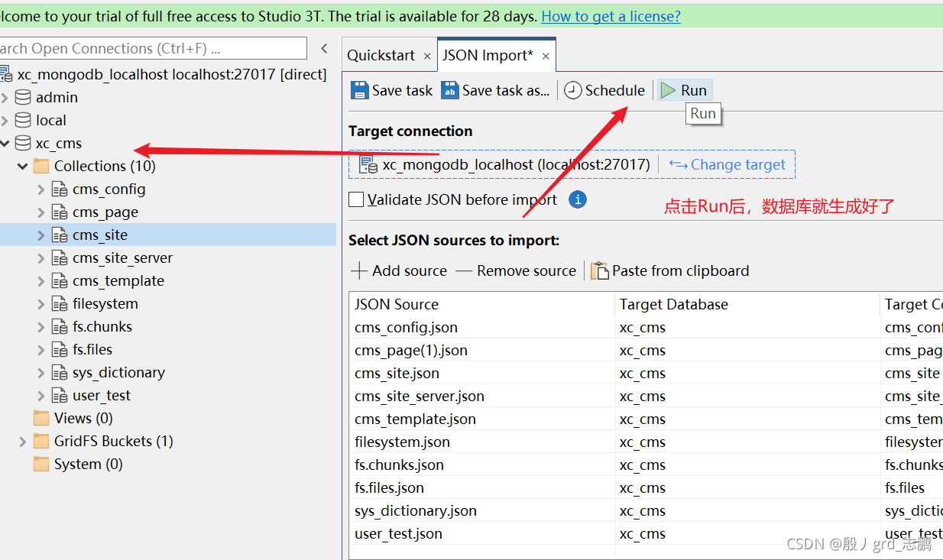Screen dimensions: 943x560
Task: Select the sys_dictionary.json source row
Action: 646,510
